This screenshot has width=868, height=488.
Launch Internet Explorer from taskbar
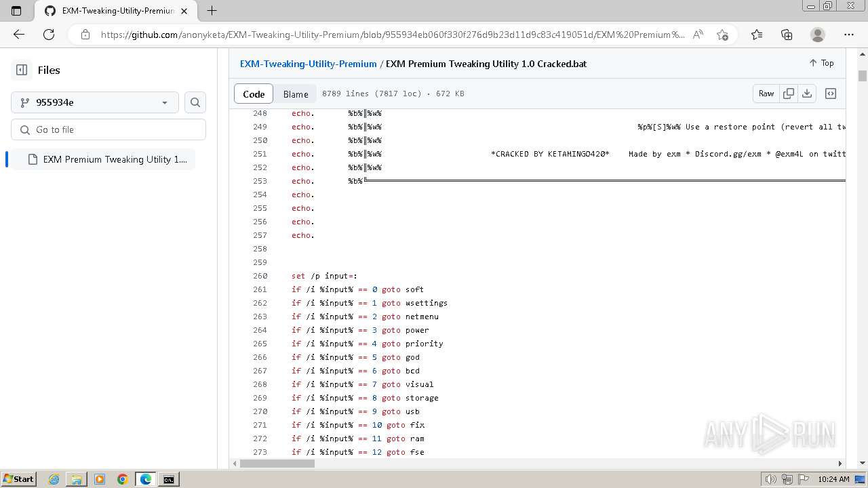[54, 479]
